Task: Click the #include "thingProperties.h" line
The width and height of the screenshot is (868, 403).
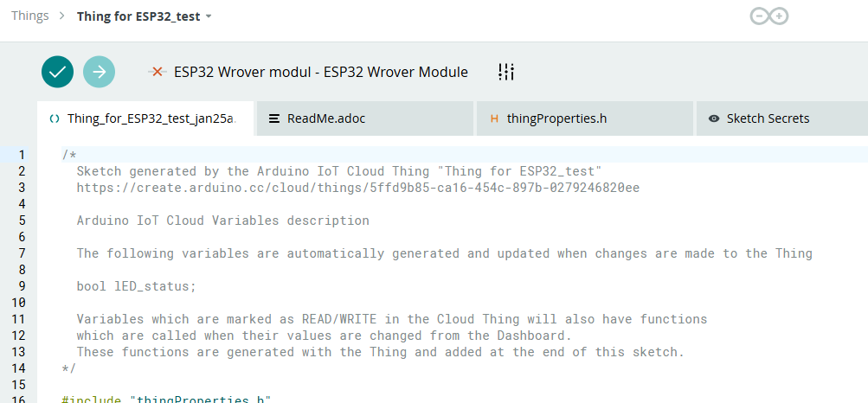Action: coord(166,399)
